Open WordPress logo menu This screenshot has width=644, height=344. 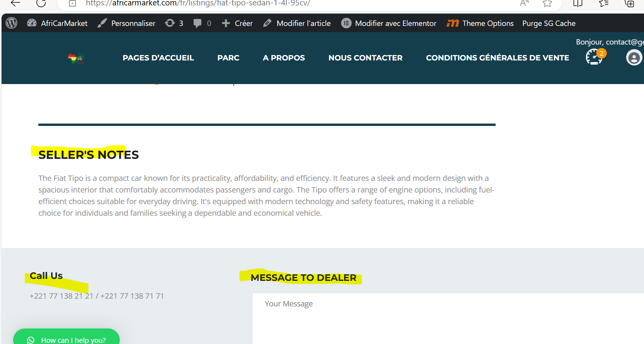point(12,23)
